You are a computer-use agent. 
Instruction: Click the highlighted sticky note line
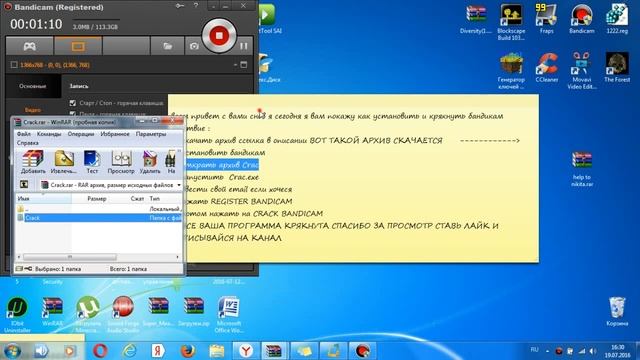point(222,165)
